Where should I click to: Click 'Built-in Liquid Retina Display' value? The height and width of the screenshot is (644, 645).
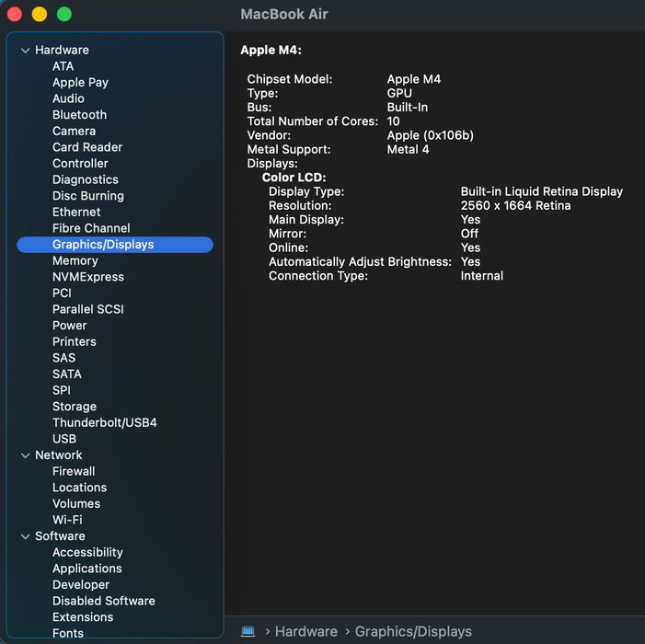(x=542, y=191)
